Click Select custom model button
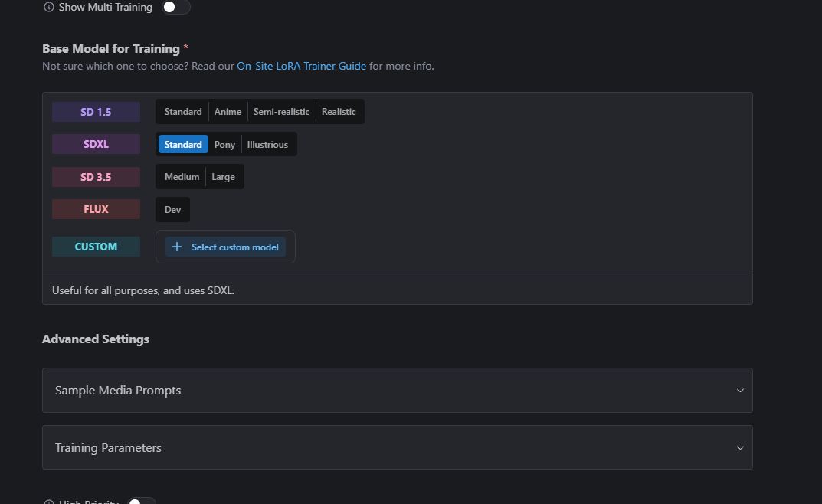 225,247
